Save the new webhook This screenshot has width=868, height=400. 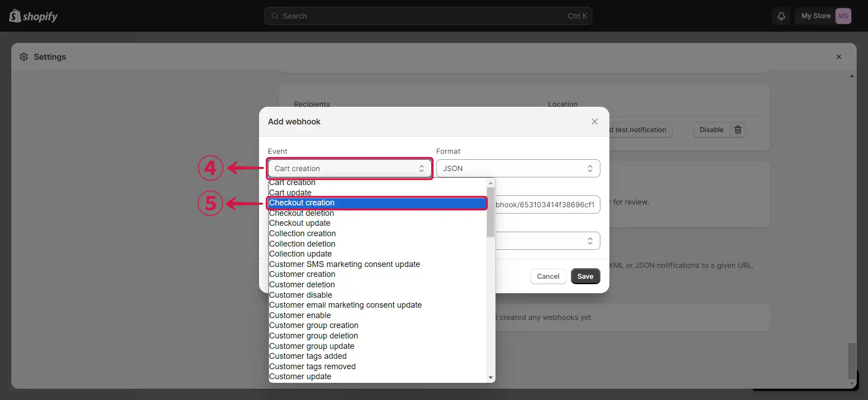click(x=585, y=276)
